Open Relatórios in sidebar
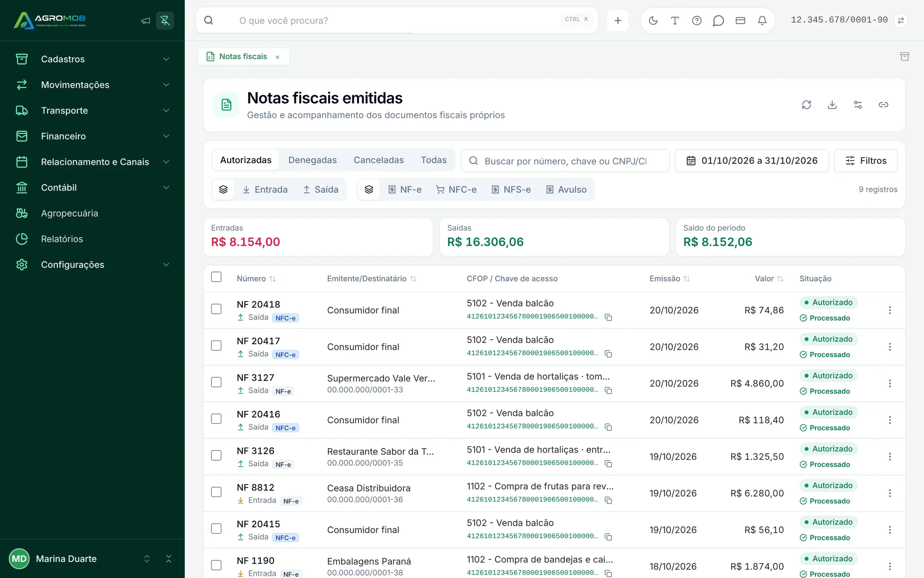This screenshot has width=924, height=578. (x=92, y=239)
